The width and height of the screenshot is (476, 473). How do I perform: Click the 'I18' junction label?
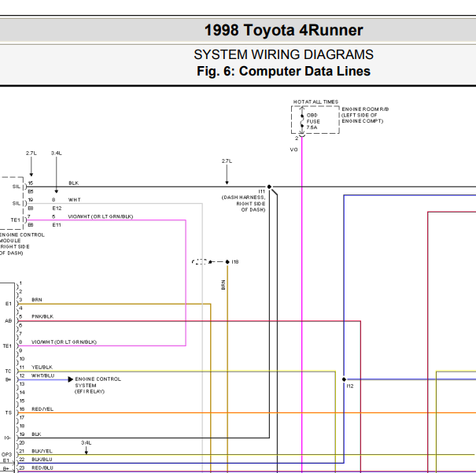(x=235, y=262)
